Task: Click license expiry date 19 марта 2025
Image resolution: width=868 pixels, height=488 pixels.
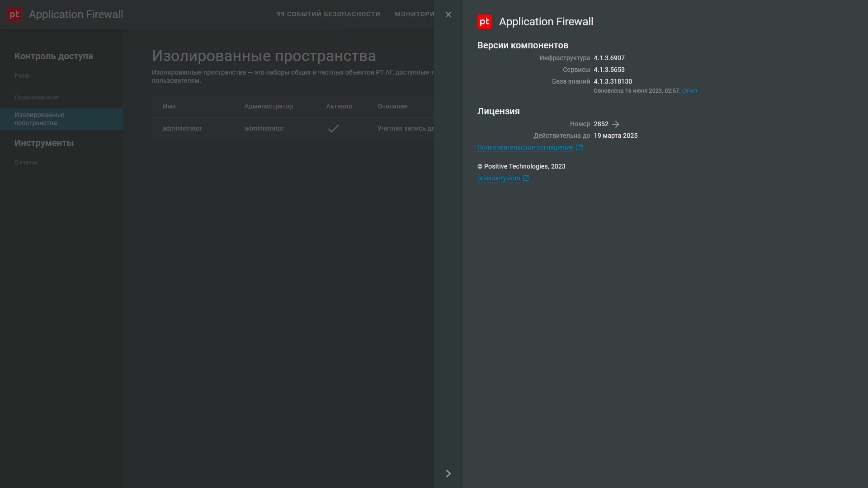Action: 615,136
